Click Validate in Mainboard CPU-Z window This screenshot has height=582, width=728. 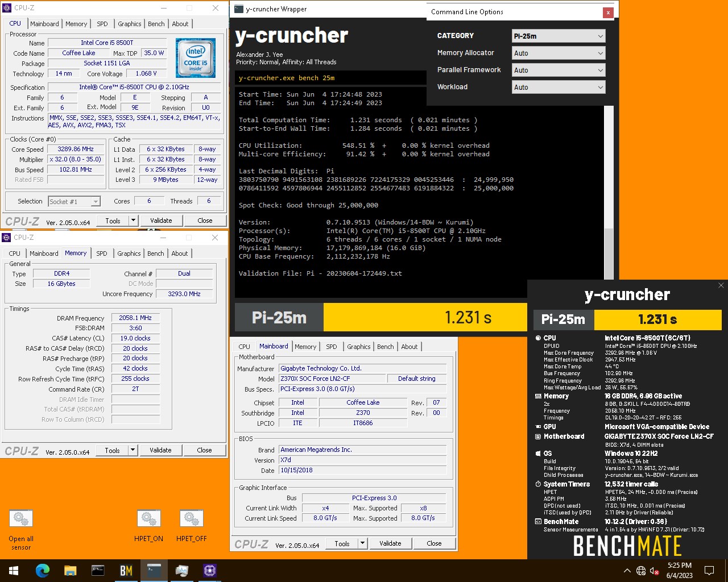click(390, 543)
